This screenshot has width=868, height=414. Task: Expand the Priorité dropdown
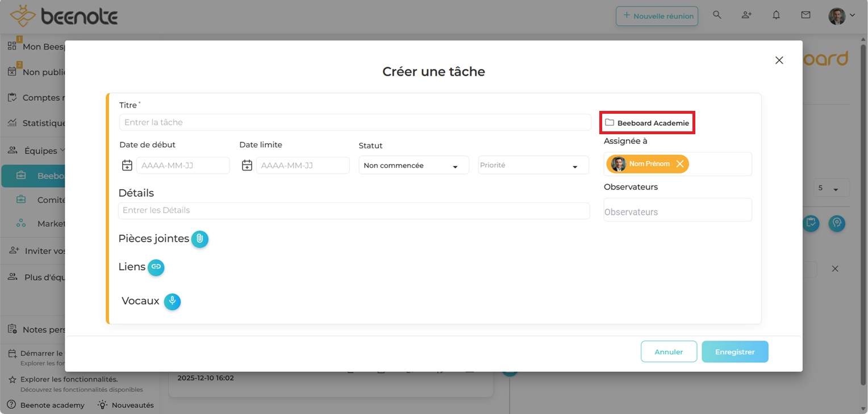click(x=533, y=165)
